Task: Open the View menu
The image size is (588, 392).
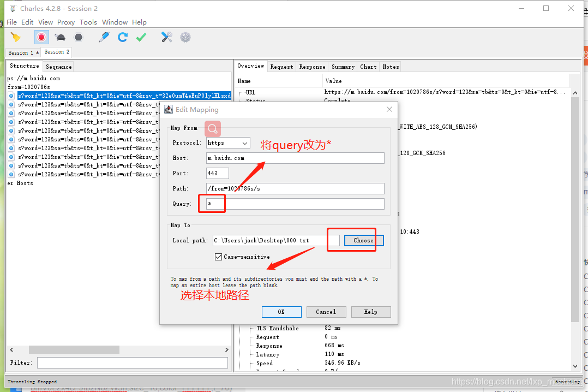Action: point(45,22)
